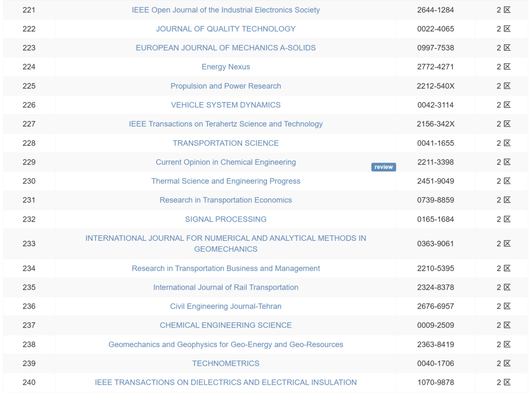Click ISSN 0997-7538
532x393 pixels.
pyautogui.click(x=435, y=48)
